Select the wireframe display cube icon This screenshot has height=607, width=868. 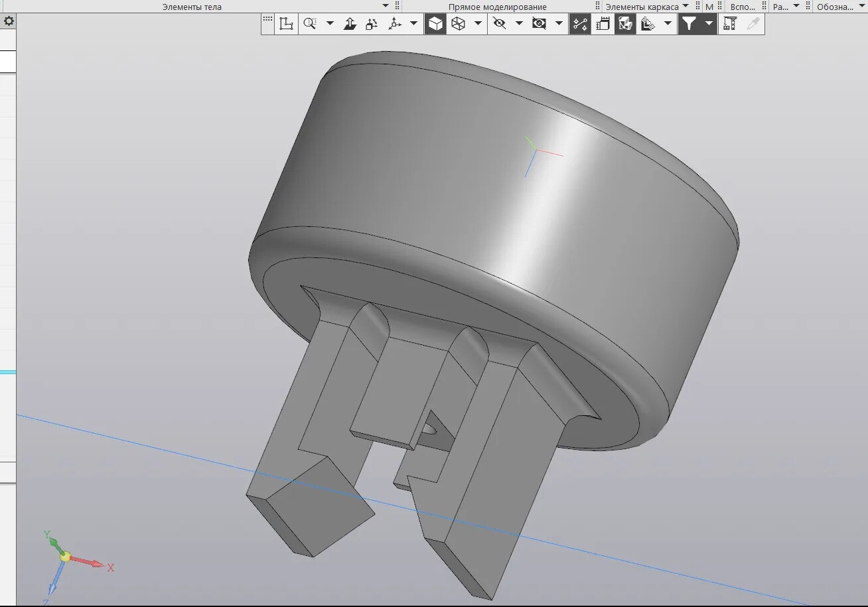pos(458,24)
